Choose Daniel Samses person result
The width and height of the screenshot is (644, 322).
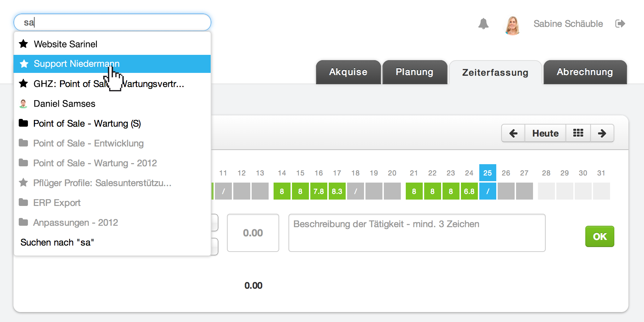[112, 104]
